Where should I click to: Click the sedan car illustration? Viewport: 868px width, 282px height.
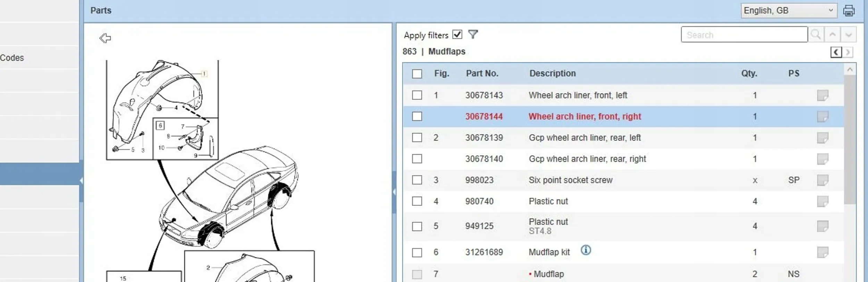[x=228, y=197]
